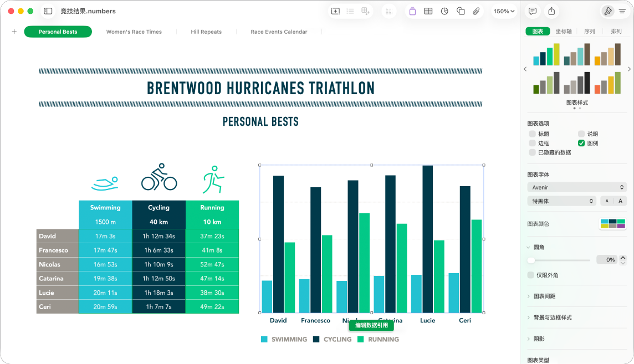Screen dimensions: 634x364
Task: Open the Avenir font dropdown
Action: click(577, 187)
